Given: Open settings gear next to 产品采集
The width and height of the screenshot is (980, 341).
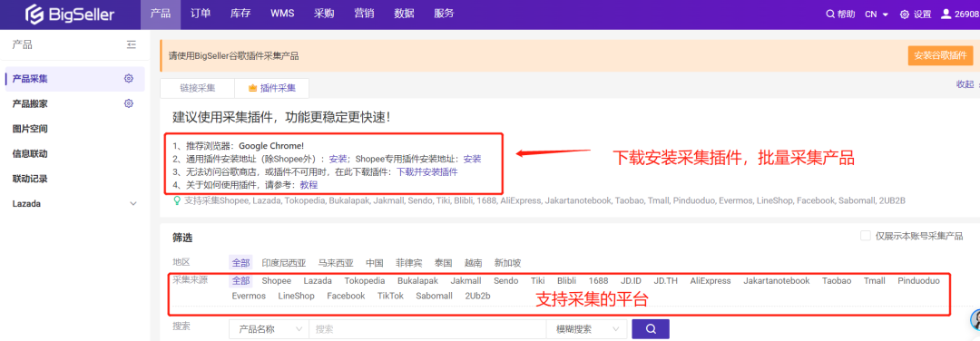Looking at the screenshot, I should tap(129, 79).
